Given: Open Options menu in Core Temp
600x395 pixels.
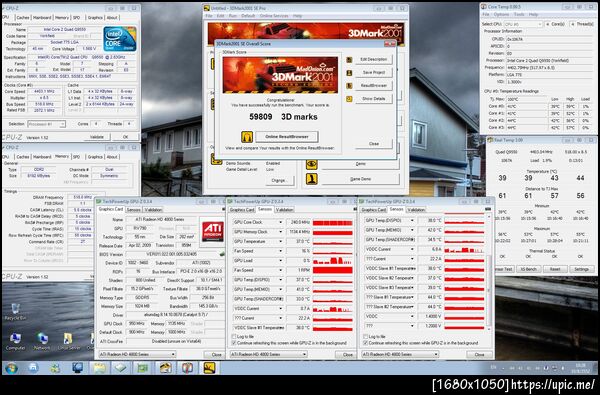Looking at the screenshot, I should (501, 15).
